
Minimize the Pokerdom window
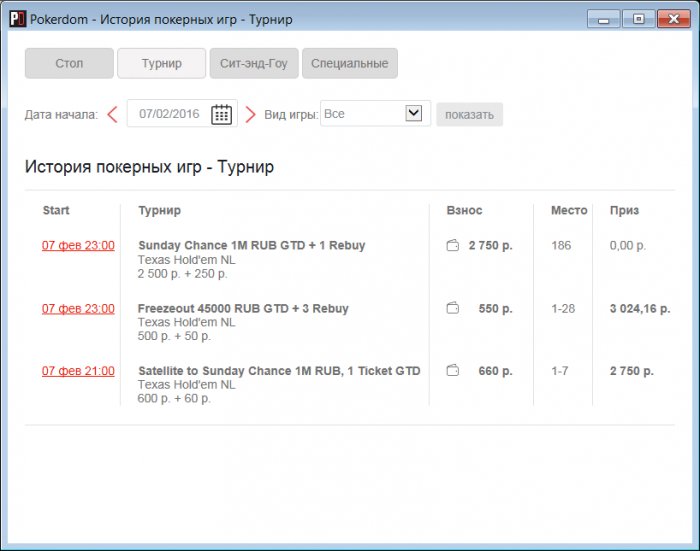604,19
